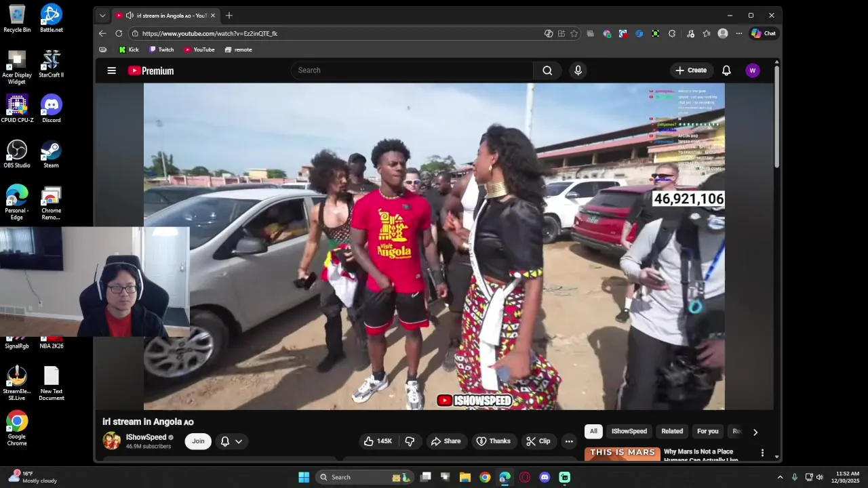
Task: Focus the YouTube search box
Action: (412, 70)
